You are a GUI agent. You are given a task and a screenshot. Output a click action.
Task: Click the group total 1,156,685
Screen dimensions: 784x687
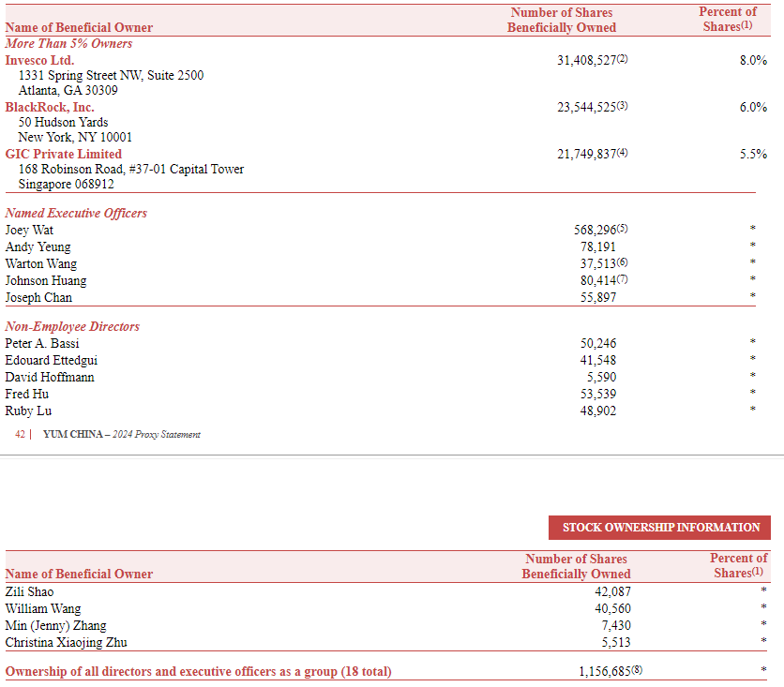point(605,672)
